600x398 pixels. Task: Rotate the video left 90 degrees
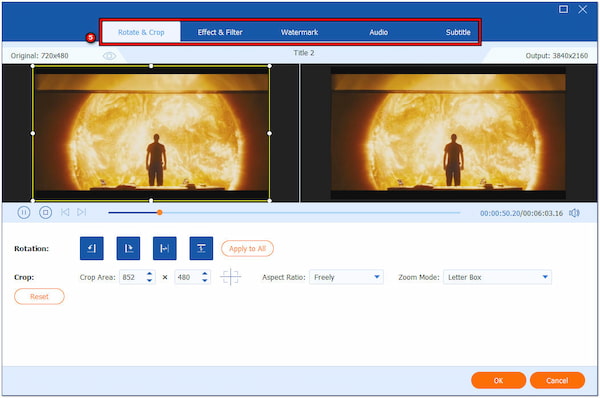(92, 248)
